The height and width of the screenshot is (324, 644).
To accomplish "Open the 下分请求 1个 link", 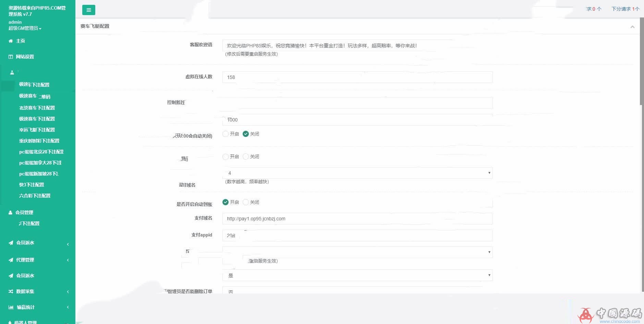I will click(x=625, y=9).
